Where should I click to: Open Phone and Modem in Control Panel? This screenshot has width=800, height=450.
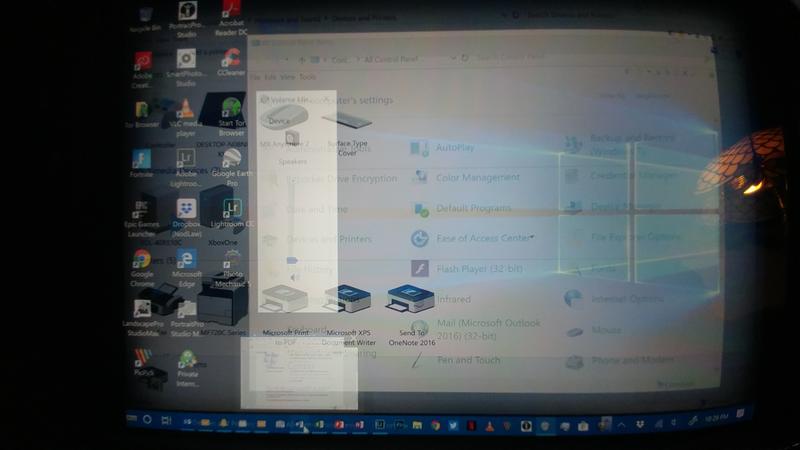tap(619, 360)
